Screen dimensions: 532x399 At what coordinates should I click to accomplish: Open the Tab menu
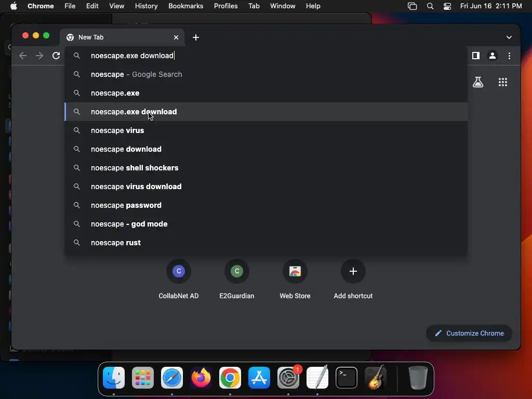(x=254, y=6)
